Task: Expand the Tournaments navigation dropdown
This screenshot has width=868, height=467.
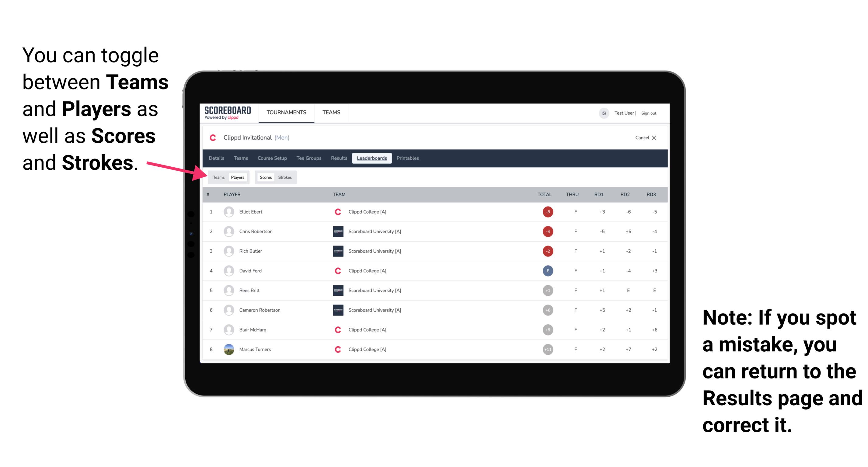Action: coord(285,113)
